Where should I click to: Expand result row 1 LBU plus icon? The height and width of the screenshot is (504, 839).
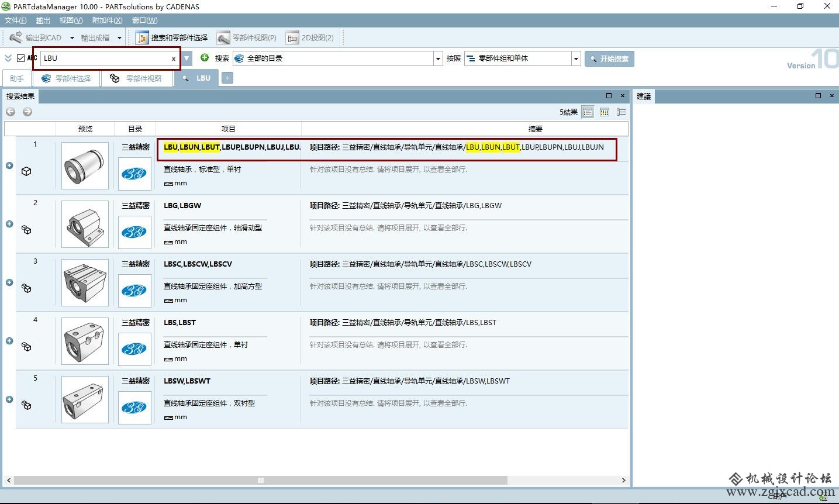click(x=9, y=165)
